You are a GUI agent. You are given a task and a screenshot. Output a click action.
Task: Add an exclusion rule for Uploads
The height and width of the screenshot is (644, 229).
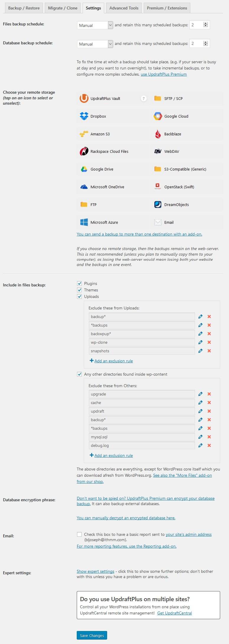(x=111, y=361)
